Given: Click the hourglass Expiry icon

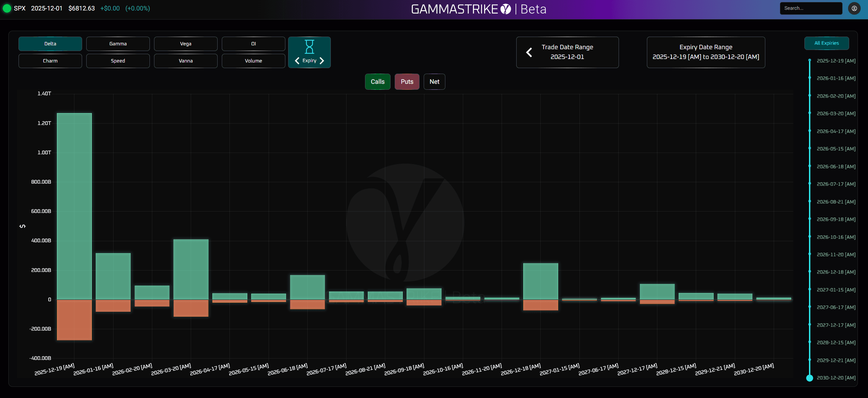Looking at the screenshot, I should click(x=309, y=47).
